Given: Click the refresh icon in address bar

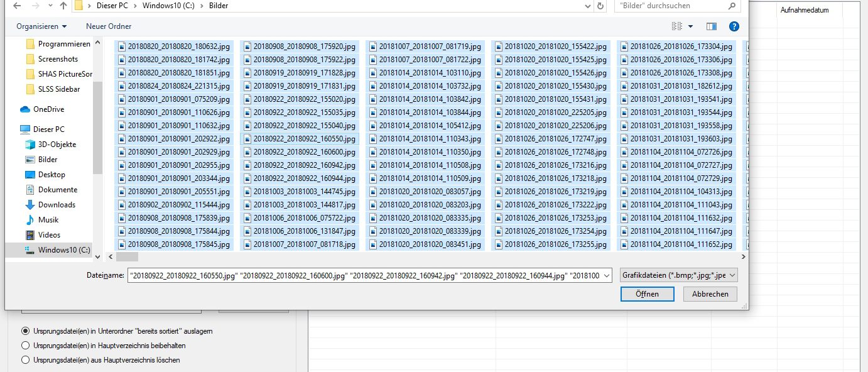Looking at the screenshot, I should [x=600, y=6].
